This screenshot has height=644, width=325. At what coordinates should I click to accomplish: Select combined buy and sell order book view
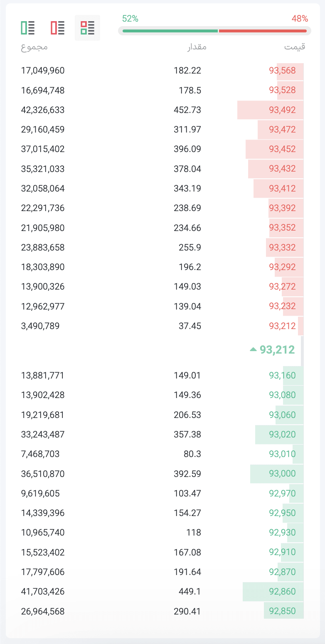87,28
